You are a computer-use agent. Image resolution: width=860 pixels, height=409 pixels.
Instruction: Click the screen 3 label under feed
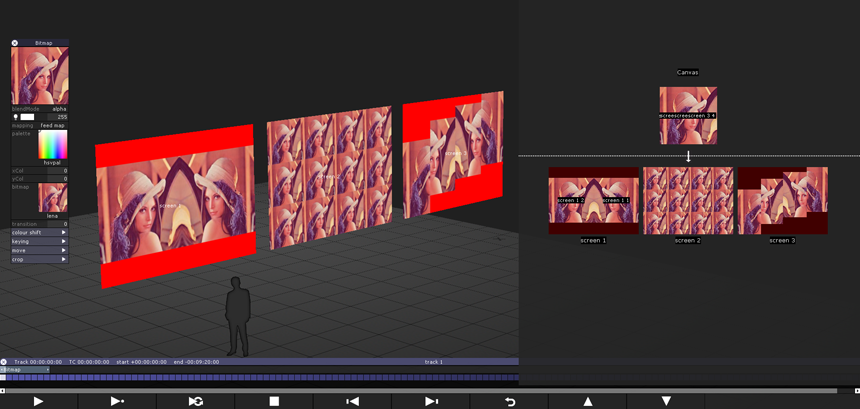coord(783,241)
